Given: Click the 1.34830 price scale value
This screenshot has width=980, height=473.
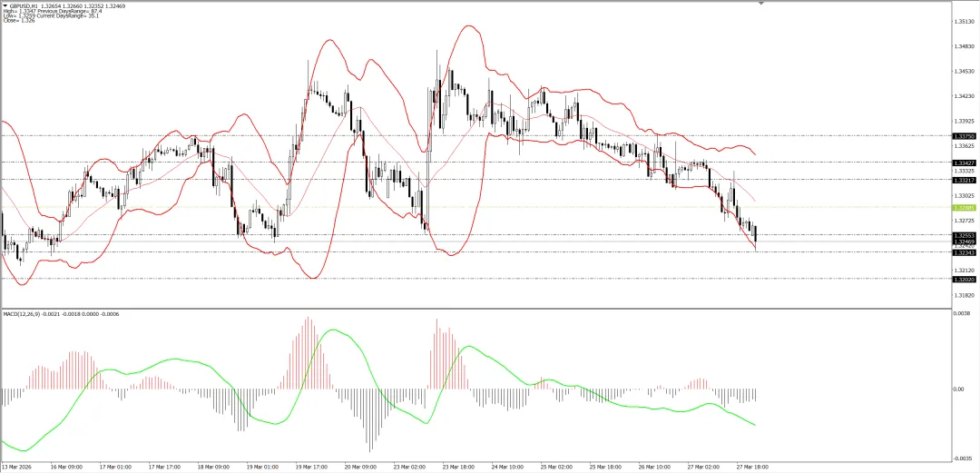Looking at the screenshot, I should pyautogui.click(x=965, y=46).
